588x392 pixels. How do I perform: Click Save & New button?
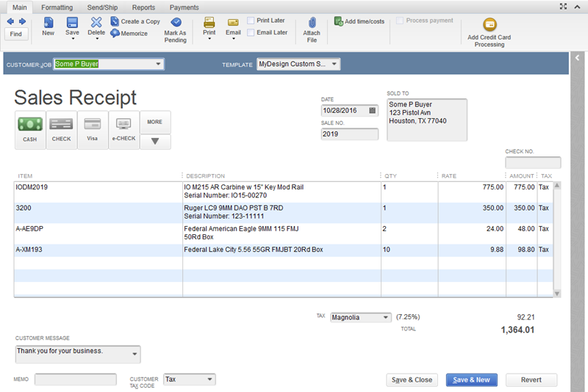(x=471, y=380)
